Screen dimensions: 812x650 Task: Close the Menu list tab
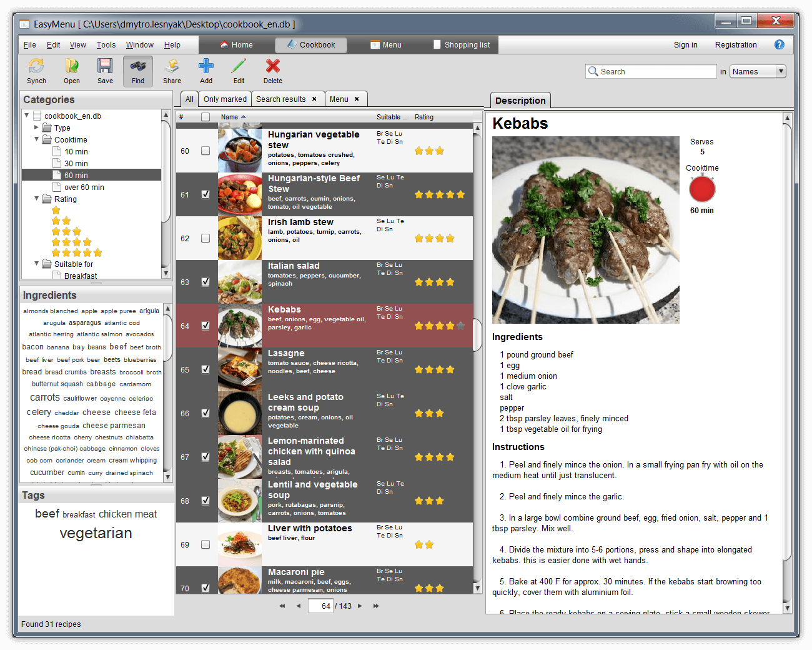(x=357, y=99)
